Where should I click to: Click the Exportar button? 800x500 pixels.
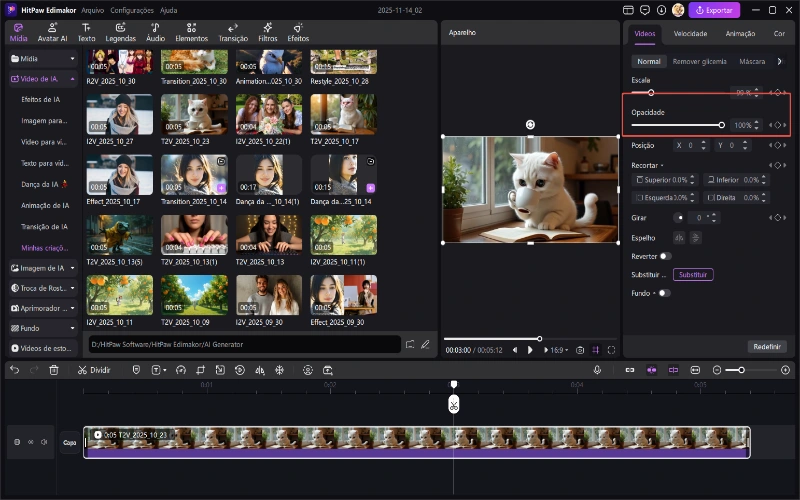point(714,10)
